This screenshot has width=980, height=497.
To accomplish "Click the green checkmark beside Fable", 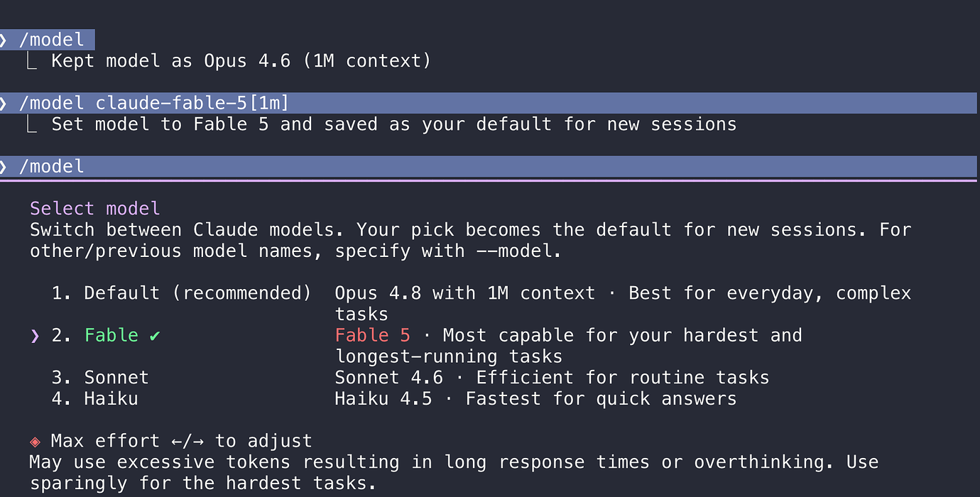I will (155, 336).
